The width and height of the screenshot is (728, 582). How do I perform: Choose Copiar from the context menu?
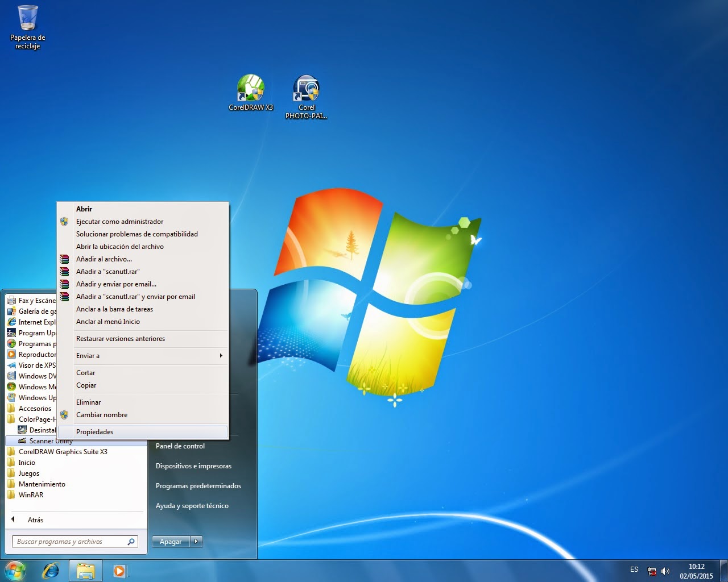pos(143,385)
